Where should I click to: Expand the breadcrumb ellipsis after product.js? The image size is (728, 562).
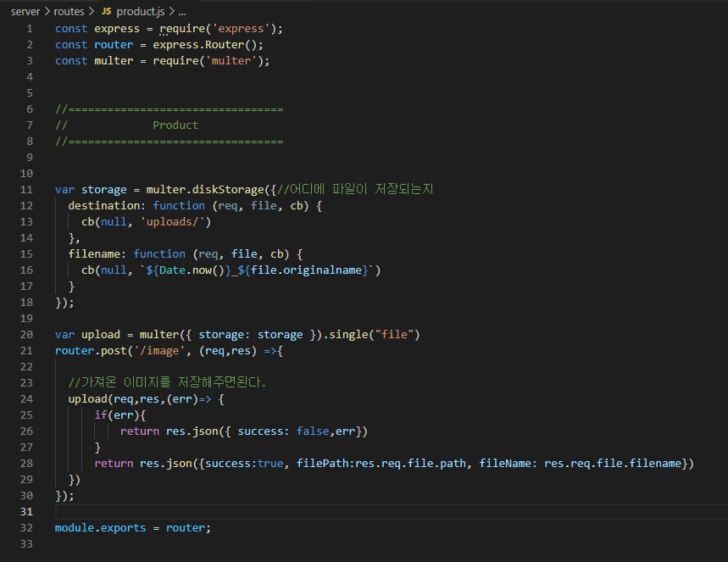point(182,12)
